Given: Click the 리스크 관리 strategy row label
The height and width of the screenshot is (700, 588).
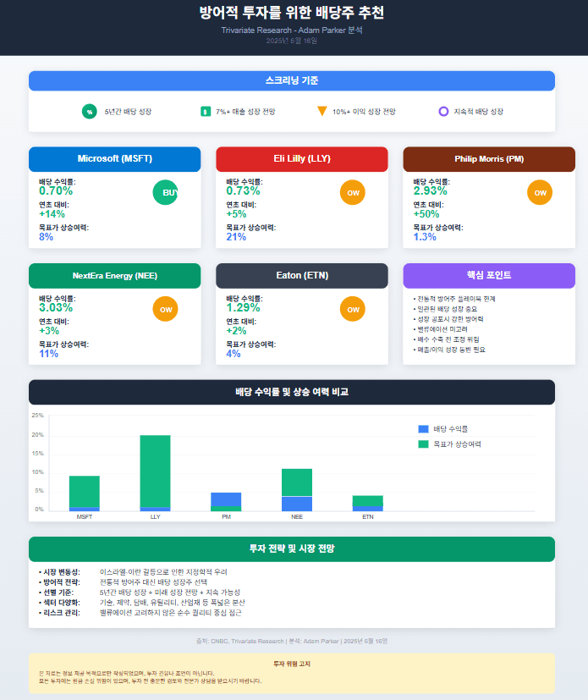Looking at the screenshot, I should point(59,613).
